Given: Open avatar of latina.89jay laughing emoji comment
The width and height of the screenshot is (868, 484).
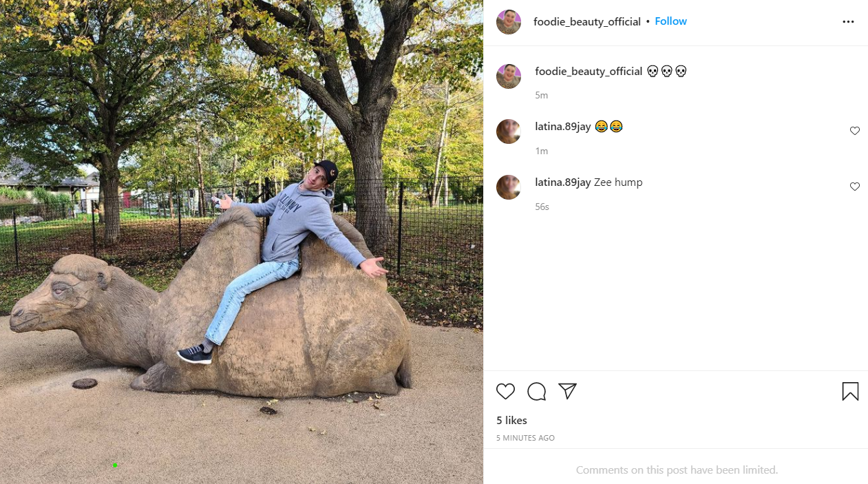Looking at the screenshot, I should 509,131.
